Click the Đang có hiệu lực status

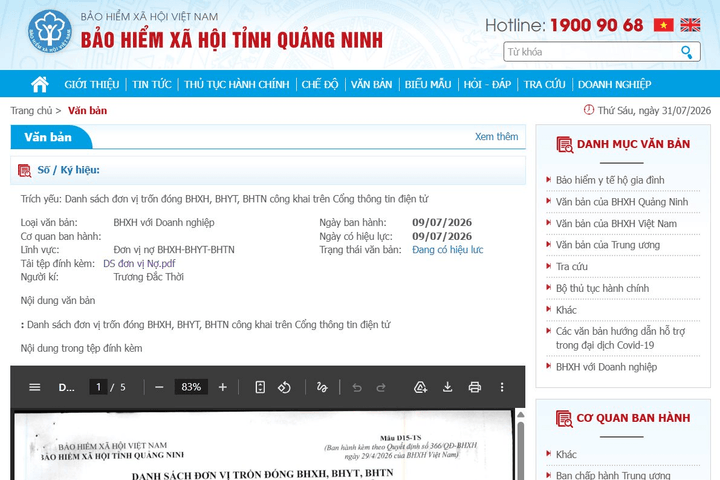coord(448,250)
